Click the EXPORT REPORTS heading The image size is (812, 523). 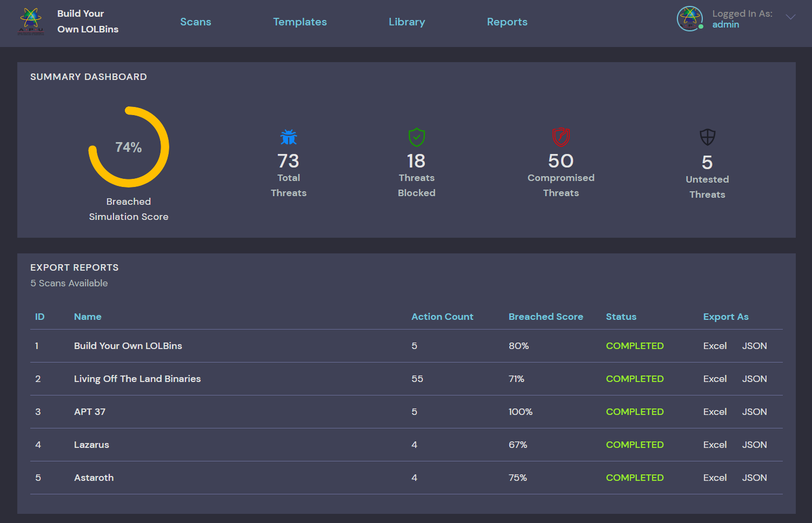pos(75,267)
